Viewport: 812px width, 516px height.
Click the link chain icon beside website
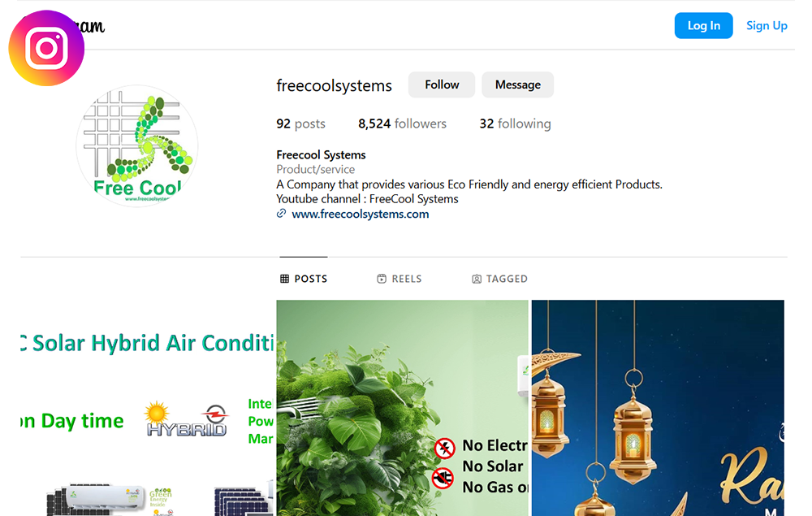[281, 214]
